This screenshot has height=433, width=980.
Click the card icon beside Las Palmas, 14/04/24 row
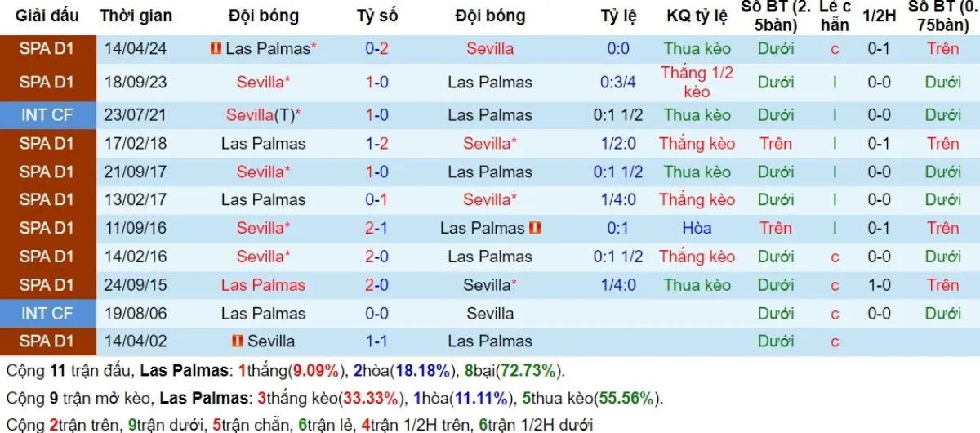[x=216, y=49]
